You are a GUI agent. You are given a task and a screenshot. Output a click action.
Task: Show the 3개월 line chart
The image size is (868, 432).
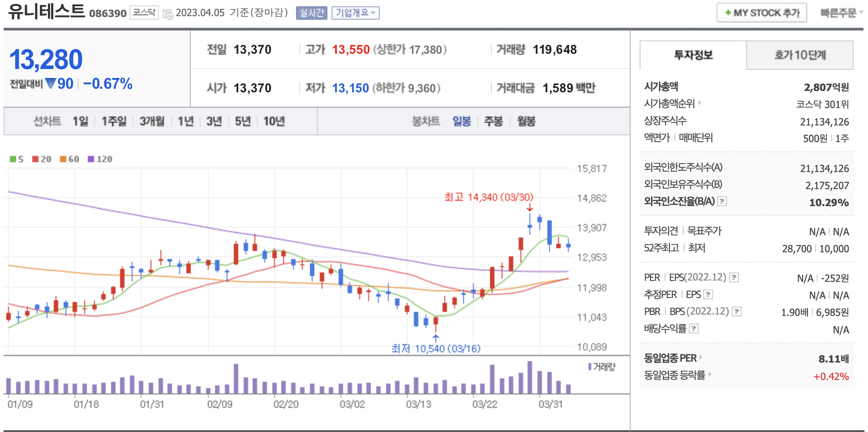point(152,121)
